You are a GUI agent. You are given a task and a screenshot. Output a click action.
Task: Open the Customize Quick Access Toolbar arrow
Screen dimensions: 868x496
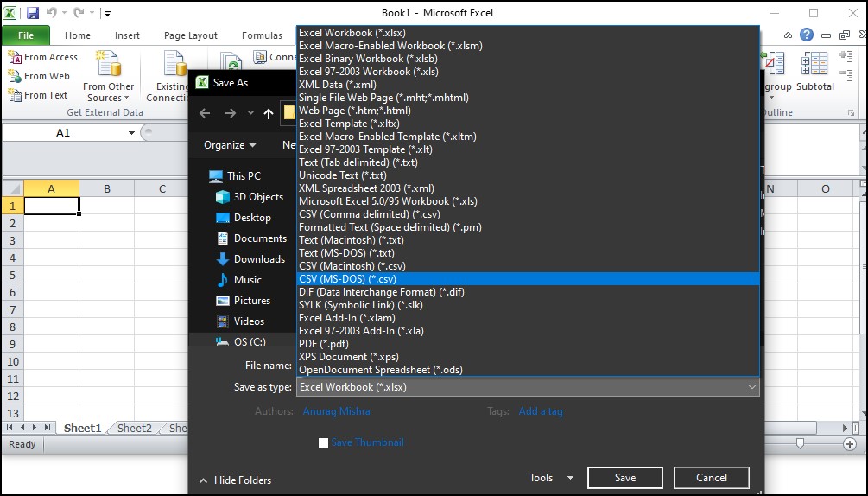click(x=107, y=13)
